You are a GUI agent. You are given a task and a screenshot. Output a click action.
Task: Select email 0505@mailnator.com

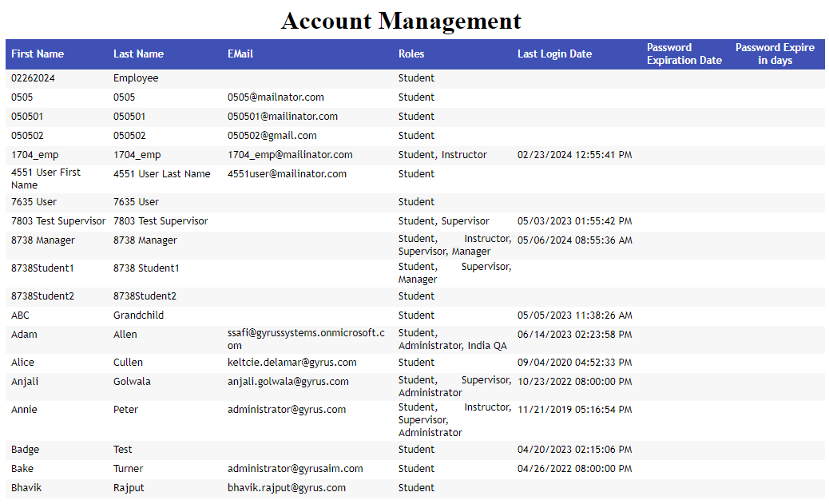coord(276,97)
